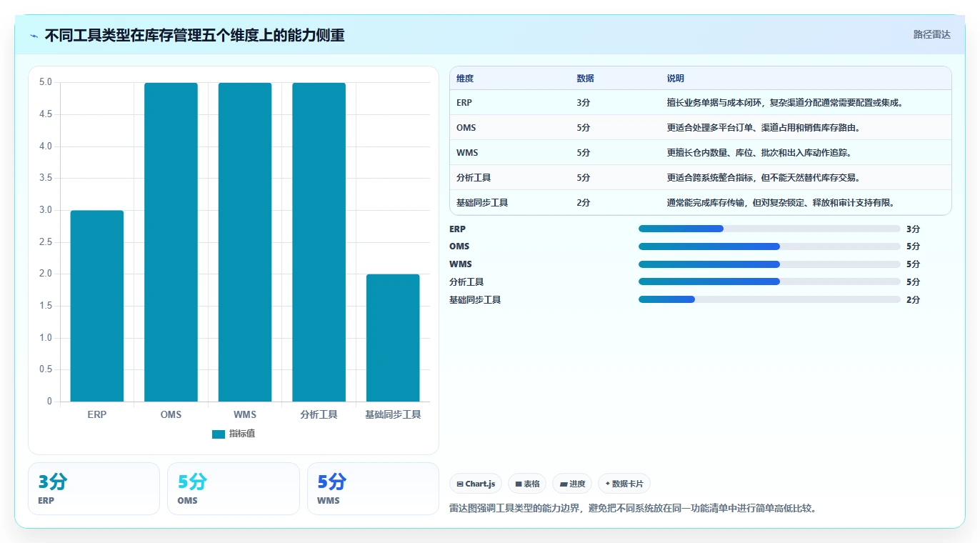Click the 基础同步工具 description about 库存传输
Image resolution: width=980 pixels, height=543 pixels.
(x=781, y=202)
